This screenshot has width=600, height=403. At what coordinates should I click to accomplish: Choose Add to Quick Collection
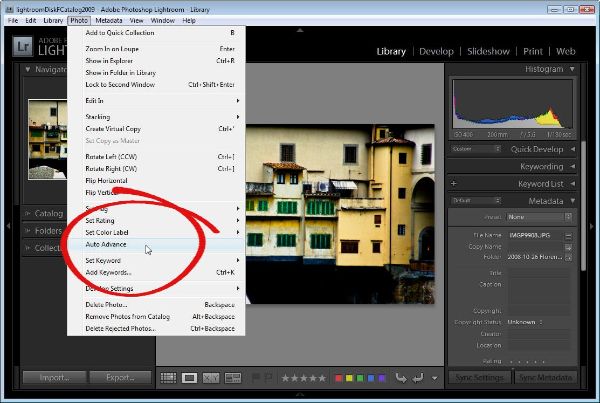point(156,33)
